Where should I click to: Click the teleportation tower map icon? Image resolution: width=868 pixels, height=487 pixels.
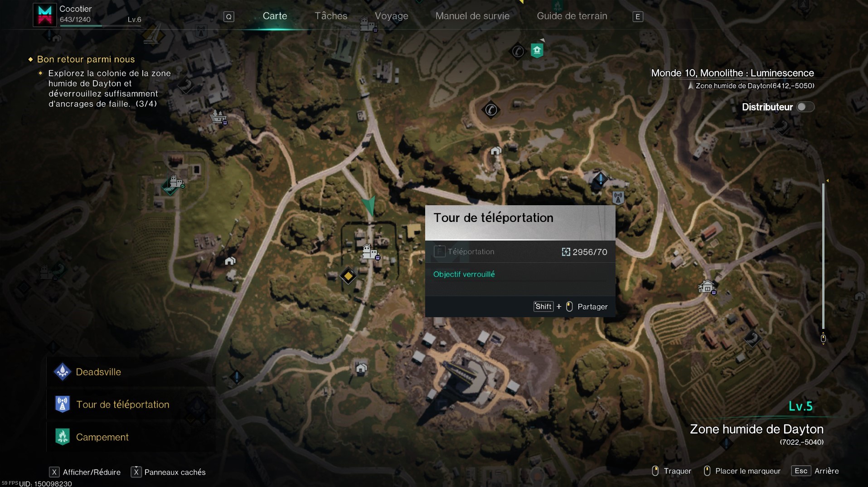coord(618,198)
